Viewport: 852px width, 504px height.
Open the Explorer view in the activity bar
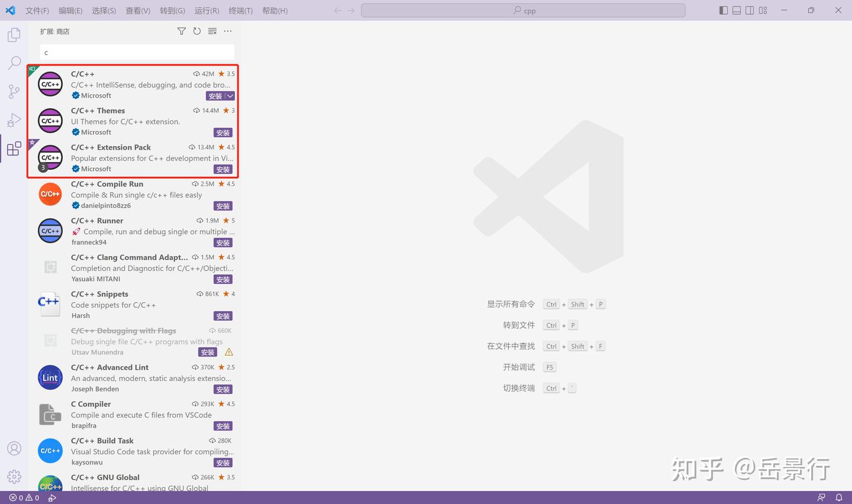pos(13,34)
